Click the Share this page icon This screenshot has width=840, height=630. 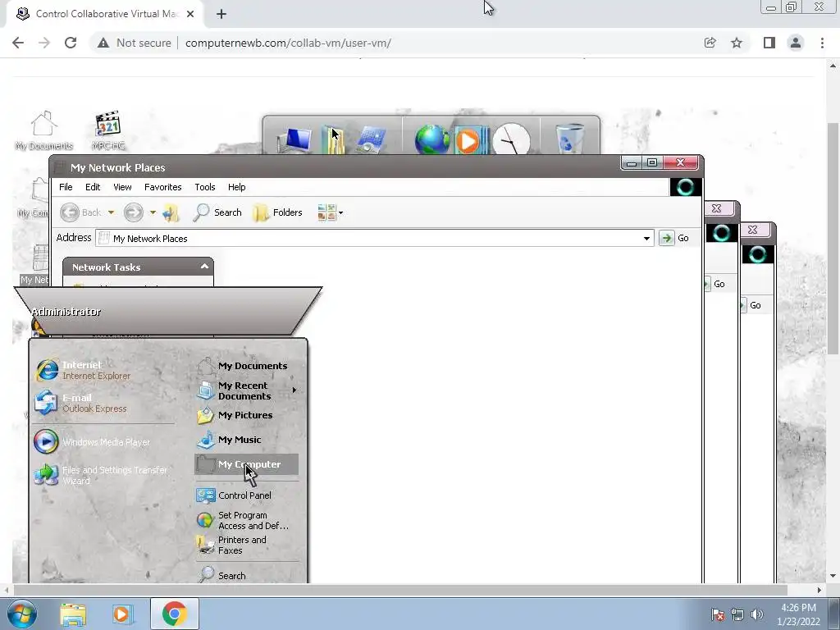pos(710,43)
